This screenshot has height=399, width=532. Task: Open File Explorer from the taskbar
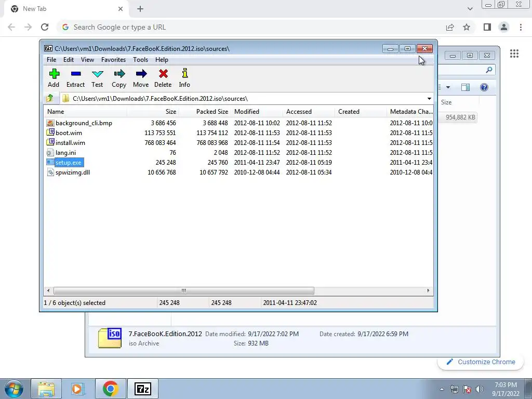click(x=46, y=389)
